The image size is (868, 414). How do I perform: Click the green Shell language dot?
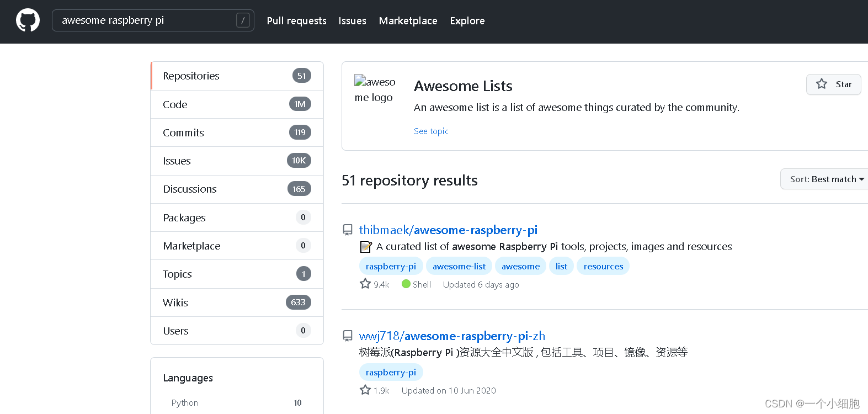pyautogui.click(x=406, y=284)
